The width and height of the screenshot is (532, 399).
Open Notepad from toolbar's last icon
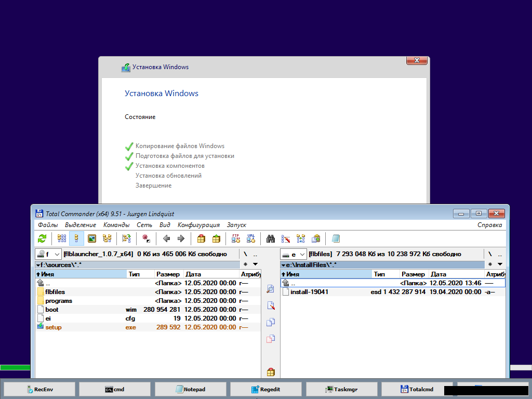click(x=336, y=238)
